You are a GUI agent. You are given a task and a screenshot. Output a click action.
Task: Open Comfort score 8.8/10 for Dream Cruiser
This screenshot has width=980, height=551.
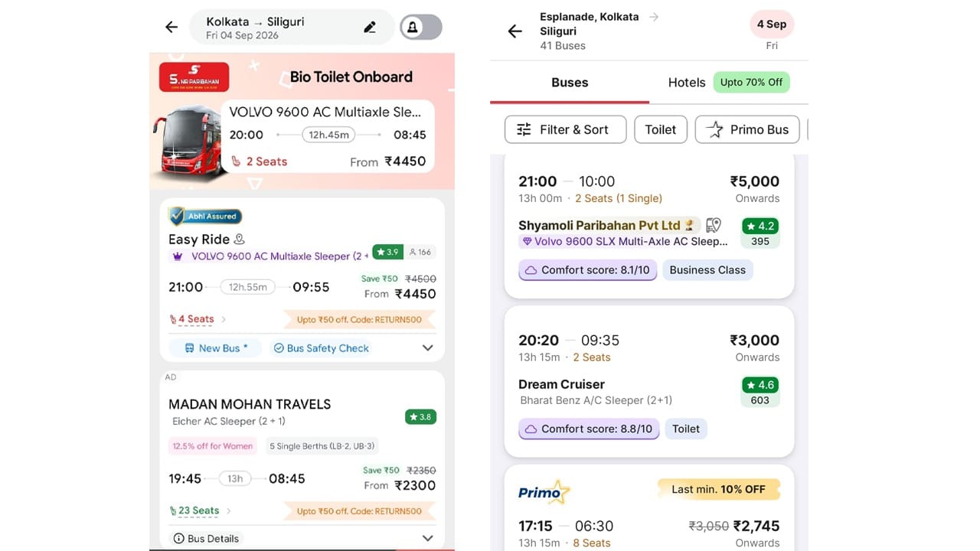click(588, 429)
